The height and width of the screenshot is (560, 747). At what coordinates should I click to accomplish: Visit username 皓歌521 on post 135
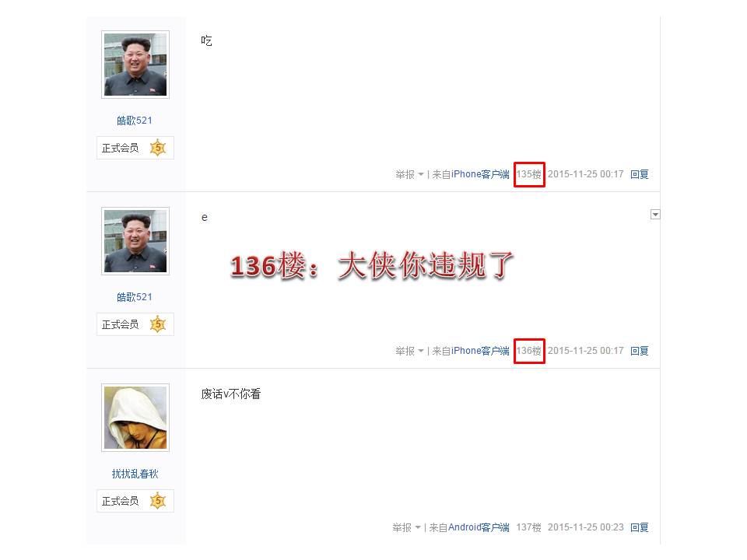click(x=135, y=121)
